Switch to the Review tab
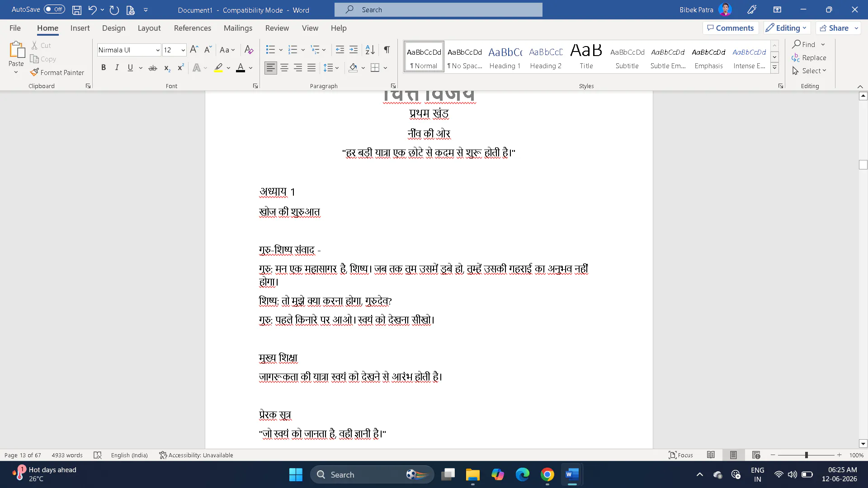This screenshot has width=868, height=488. pyautogui.click(x=277, y=28)
